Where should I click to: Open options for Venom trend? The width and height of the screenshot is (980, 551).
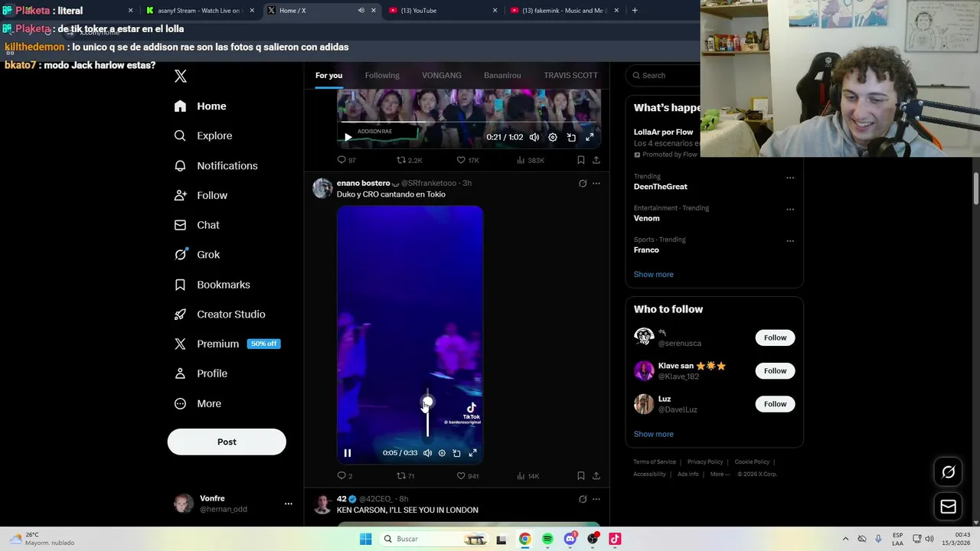pyautogui.click(x=790, y=209)
